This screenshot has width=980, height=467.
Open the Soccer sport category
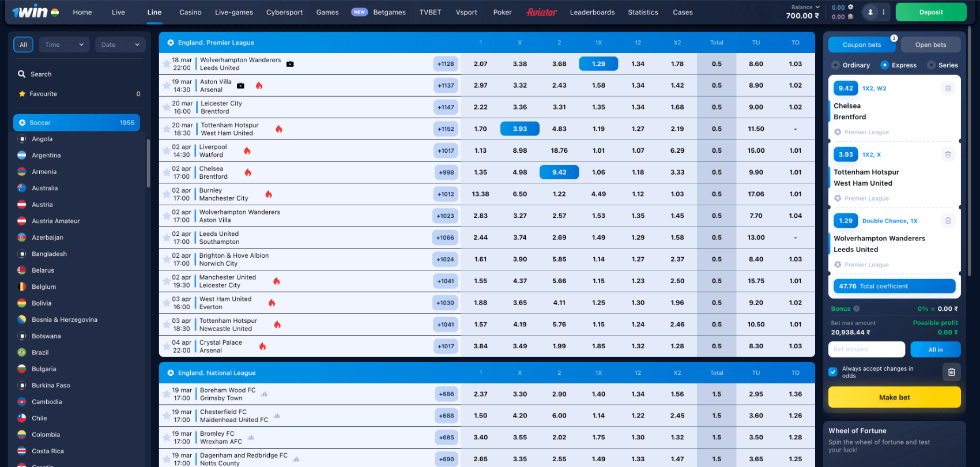77,123
